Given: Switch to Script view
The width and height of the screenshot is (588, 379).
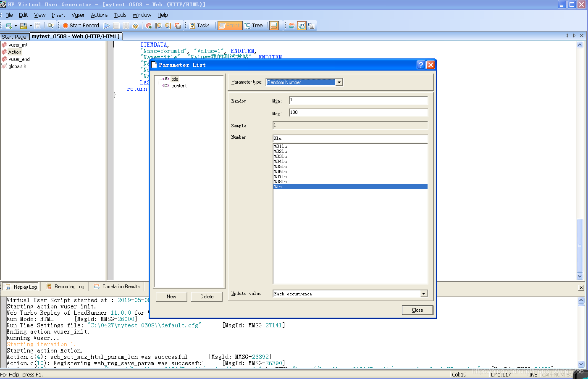Looking at the screenshot, I should pos(230,26).
